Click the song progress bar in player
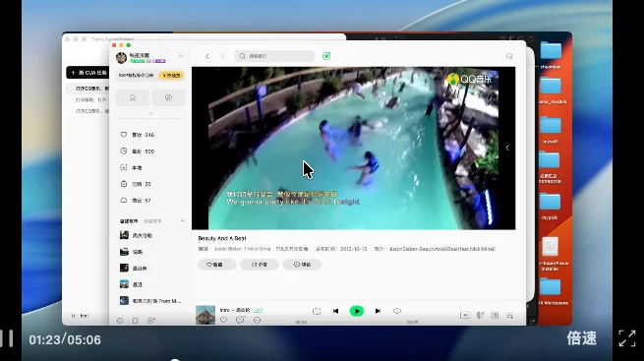 pos(357,323)
